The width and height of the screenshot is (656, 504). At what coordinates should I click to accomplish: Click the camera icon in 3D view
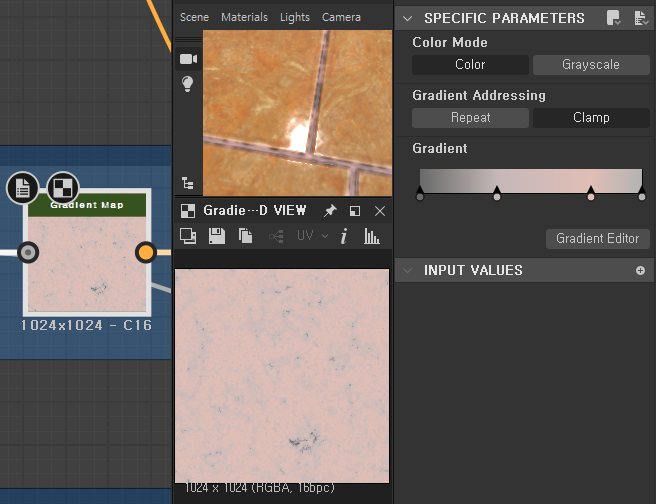[x=188, y=59]
